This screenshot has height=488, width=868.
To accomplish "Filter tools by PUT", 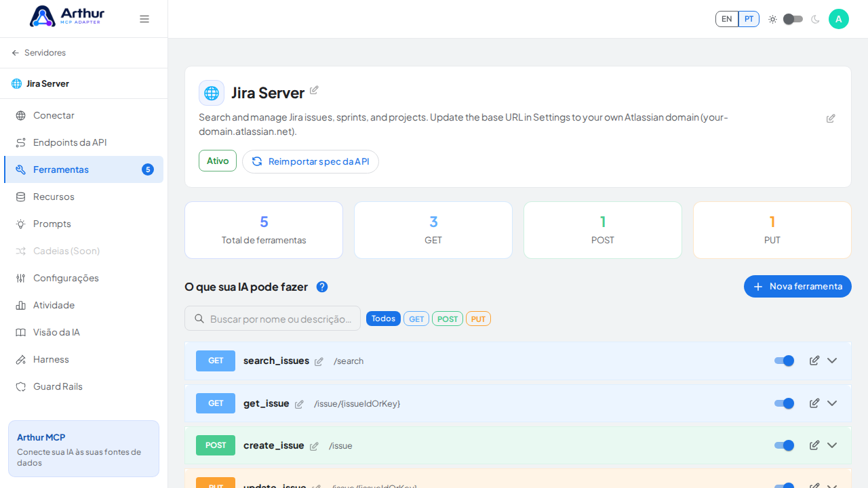I will point(478,319).
